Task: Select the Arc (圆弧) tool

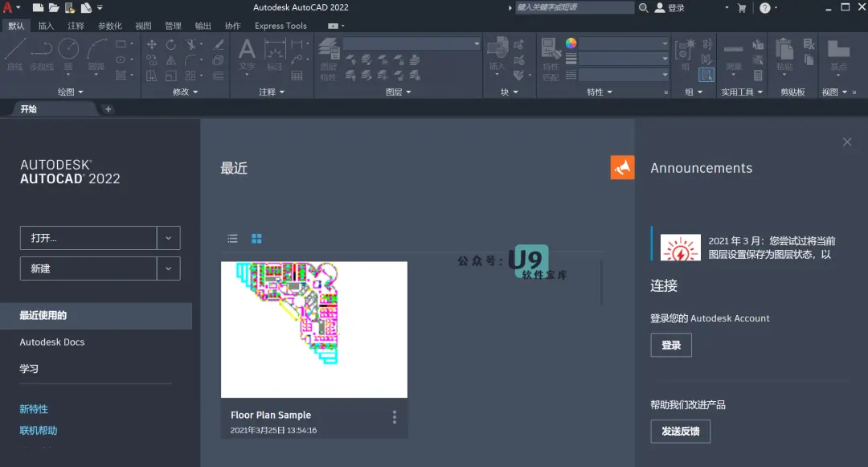Action: 96,55
